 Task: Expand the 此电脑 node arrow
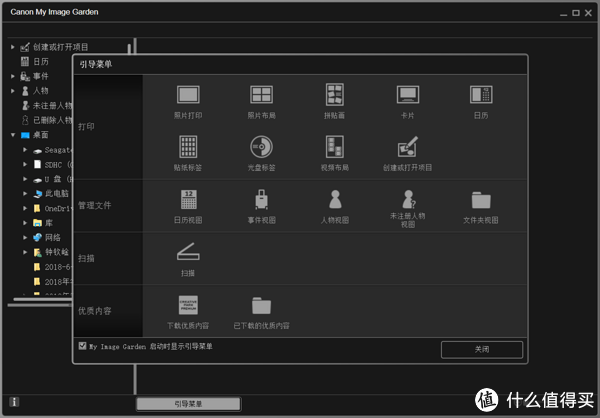(x=25, y=194)
